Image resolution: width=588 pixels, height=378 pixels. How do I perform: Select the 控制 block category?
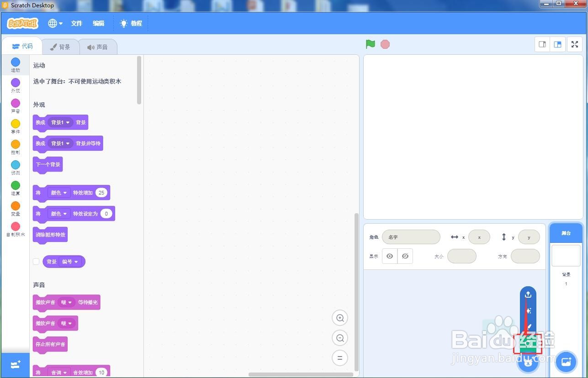tap(16, 147)
